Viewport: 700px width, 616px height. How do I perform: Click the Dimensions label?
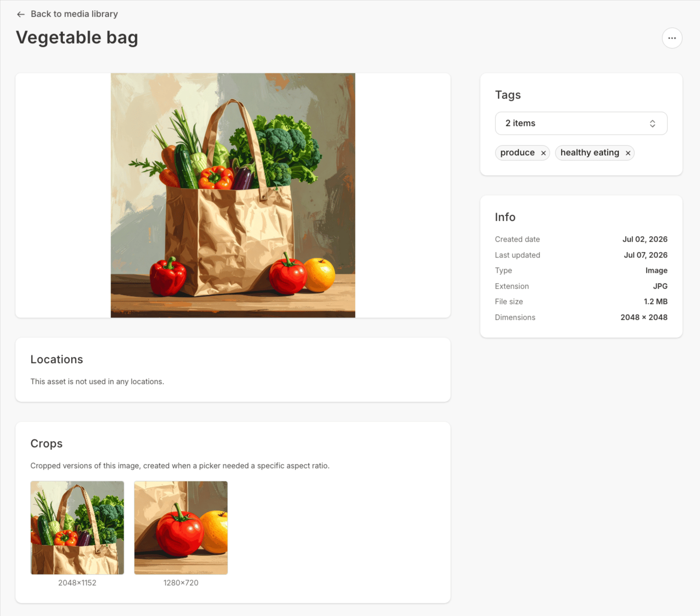[515, 317]
